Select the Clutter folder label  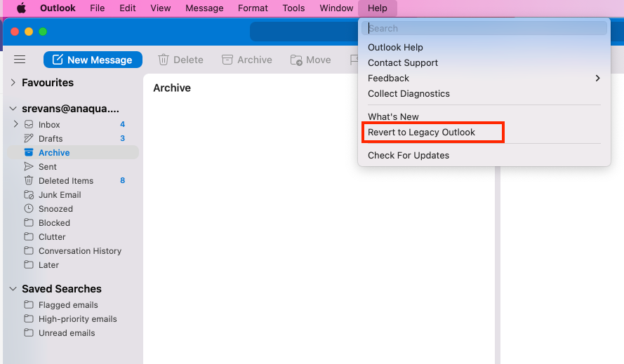[52, 236]
